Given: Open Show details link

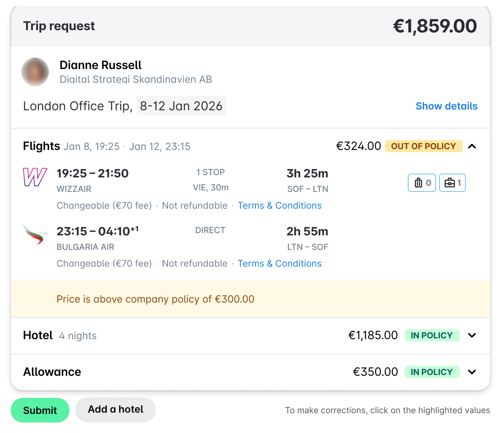Looking at the screenshot, I should point(446,106).
